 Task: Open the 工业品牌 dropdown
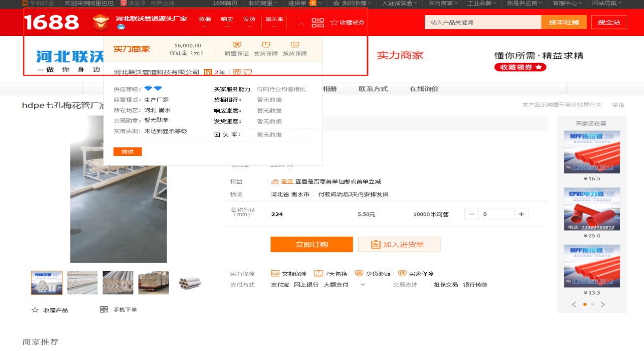(x=482, y=3)
